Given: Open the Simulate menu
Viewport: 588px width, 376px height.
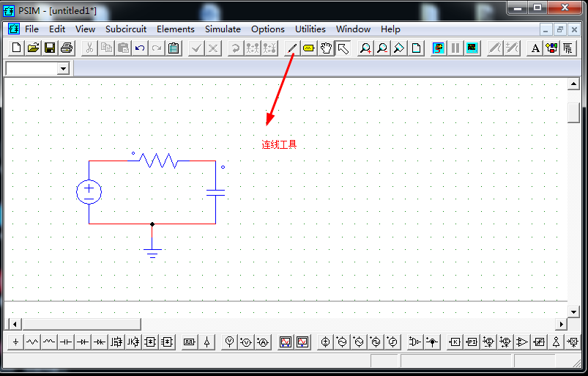Looking at the screenshot, I should pos(223,29).
